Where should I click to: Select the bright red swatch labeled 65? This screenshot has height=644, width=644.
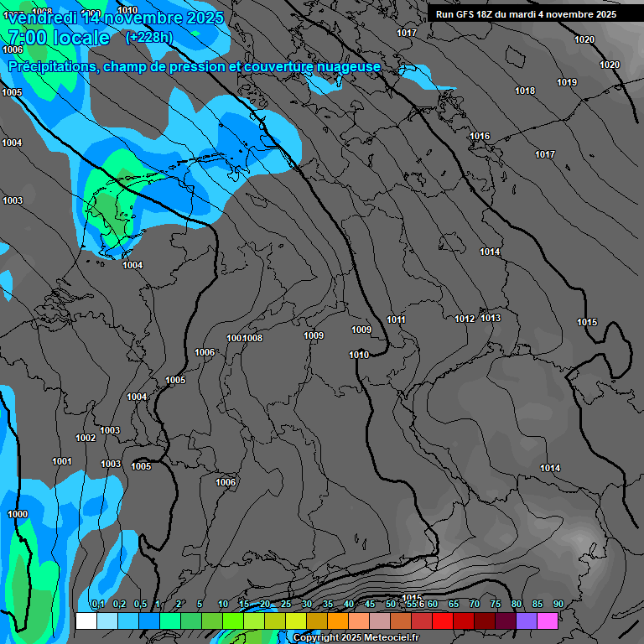(443, 621)
